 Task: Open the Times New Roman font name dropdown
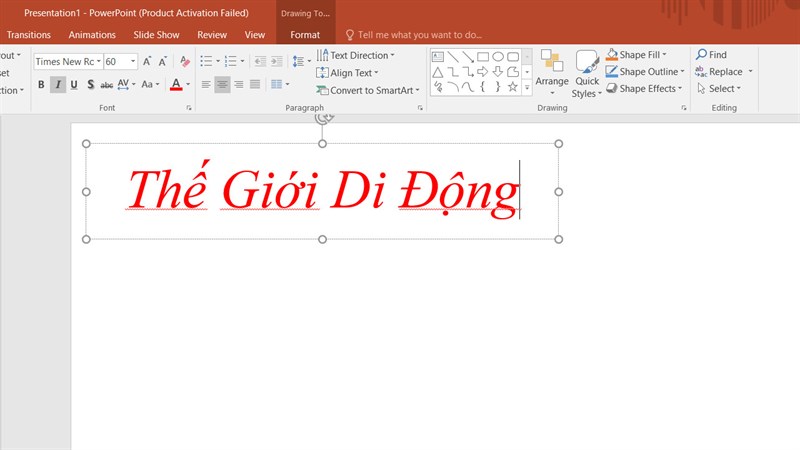point(99,62)
